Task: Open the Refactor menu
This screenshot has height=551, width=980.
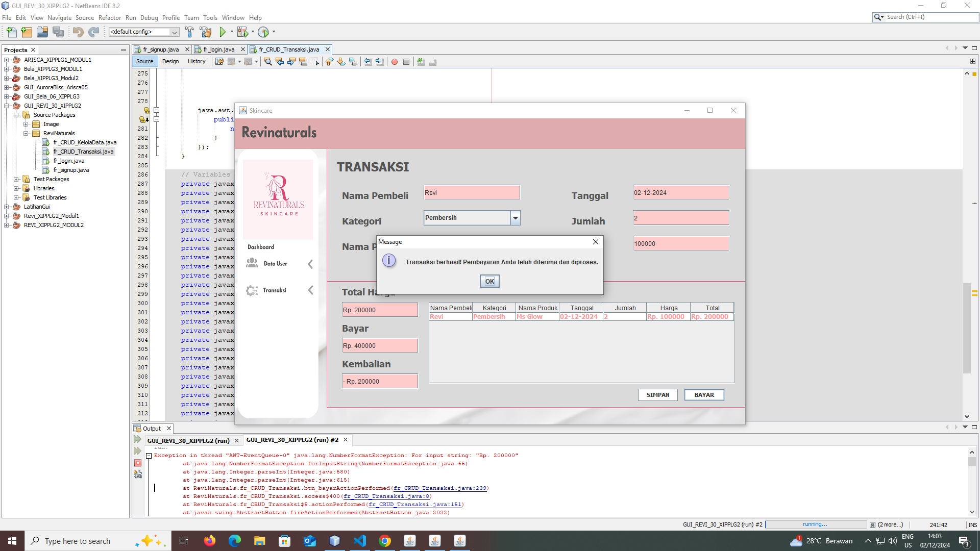Action: click(109, 17)
